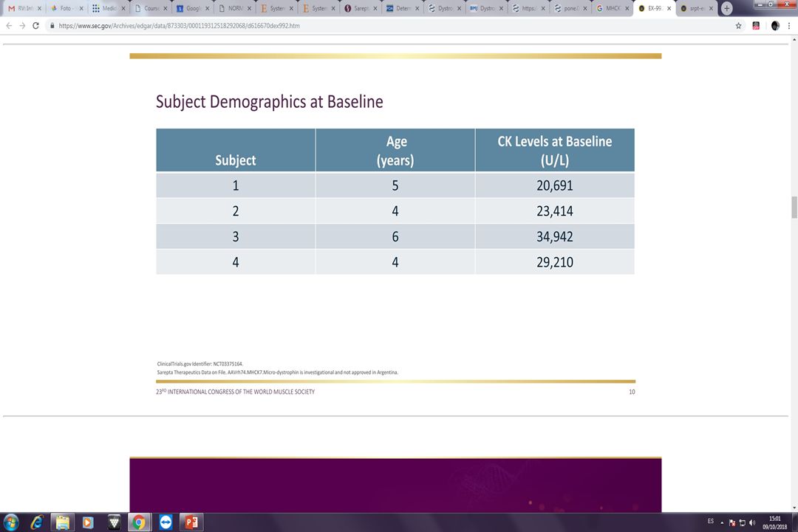The height and width of the screenshot is (532, 798).
Task: Open File Explorer from the taskbar
Action: pyautogui.click(x=63, y=522)
